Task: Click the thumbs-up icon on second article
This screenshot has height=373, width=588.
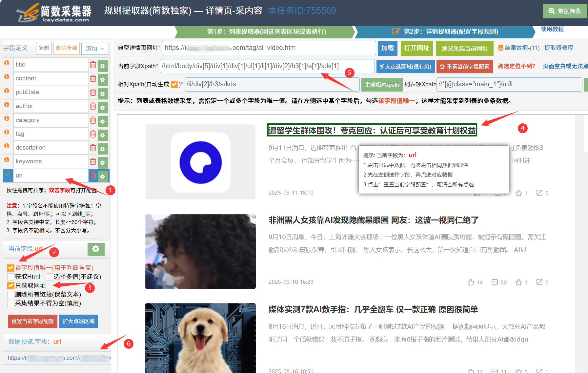Action: (x=471, y=282)
